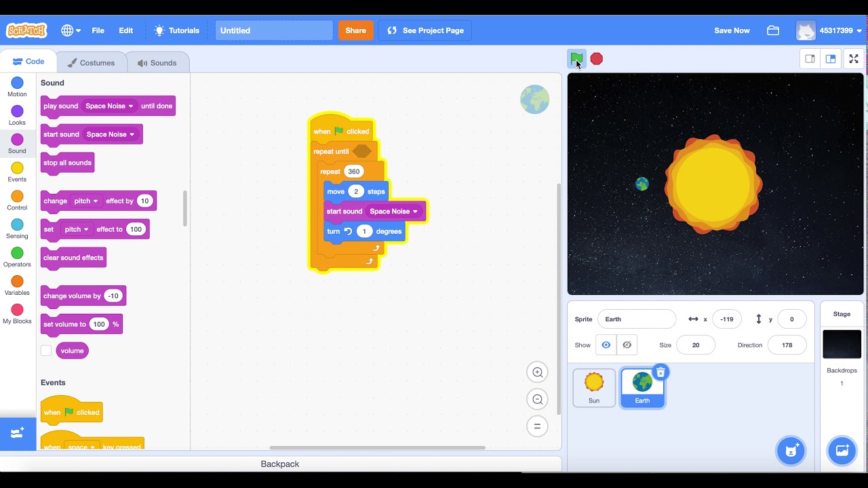
Task: Switch to small stage layout
Action: (x=810, y=59)
